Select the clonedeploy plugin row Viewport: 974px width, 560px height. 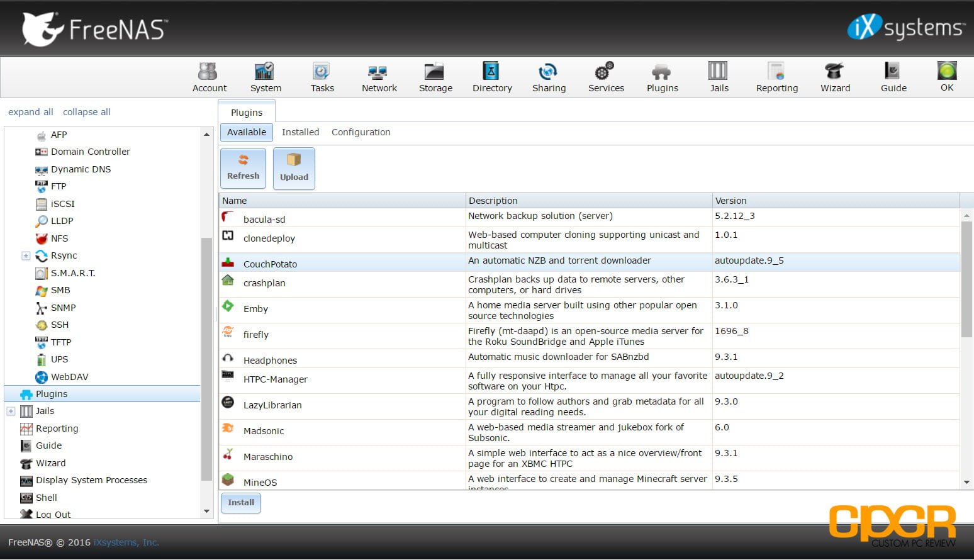point(590,240)
